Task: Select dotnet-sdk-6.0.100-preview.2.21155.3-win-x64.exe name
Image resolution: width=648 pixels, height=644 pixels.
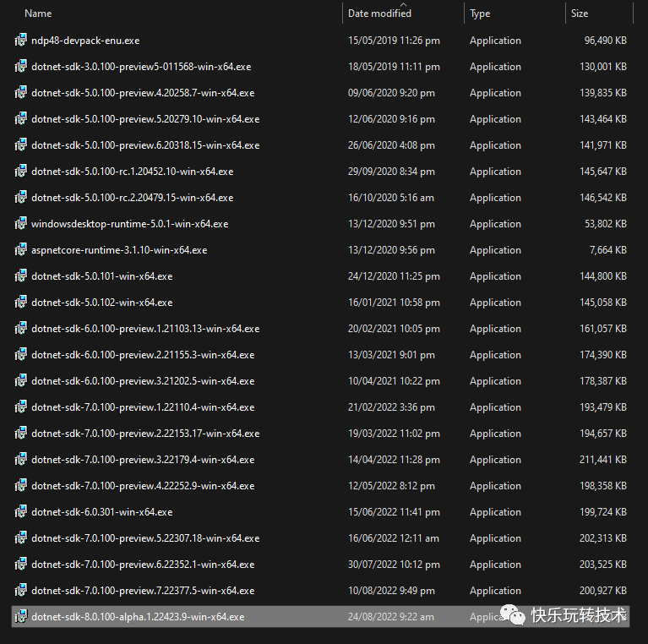Action: (x=143, y=355)
